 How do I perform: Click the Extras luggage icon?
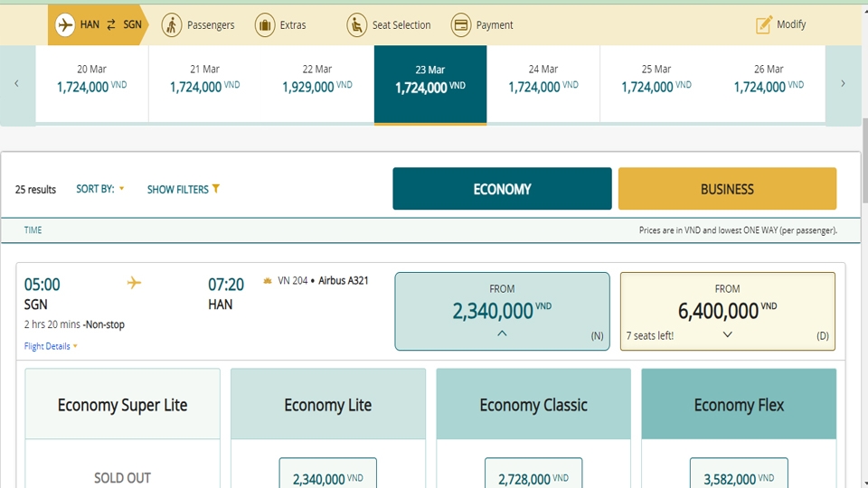coord(265,24)
